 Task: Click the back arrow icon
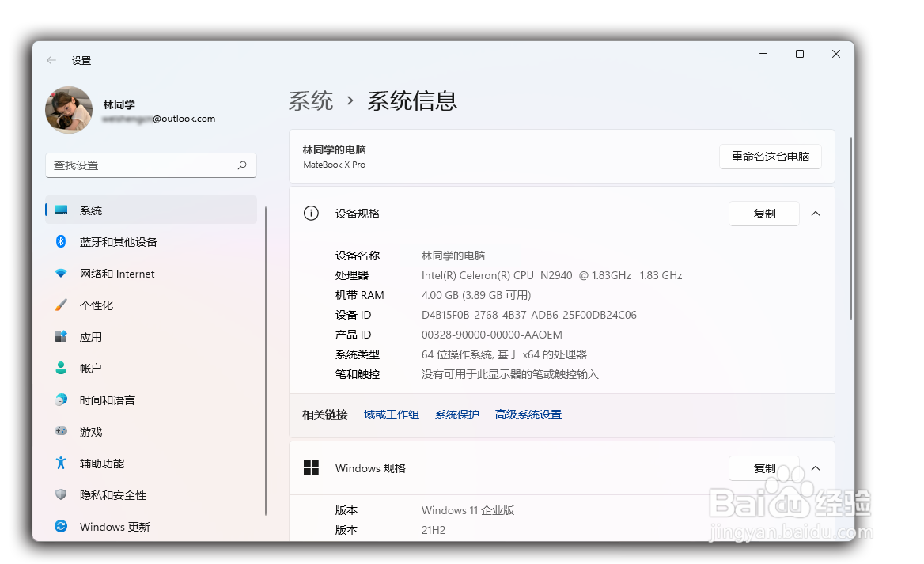pyautogui.click(x=51, y=60)
